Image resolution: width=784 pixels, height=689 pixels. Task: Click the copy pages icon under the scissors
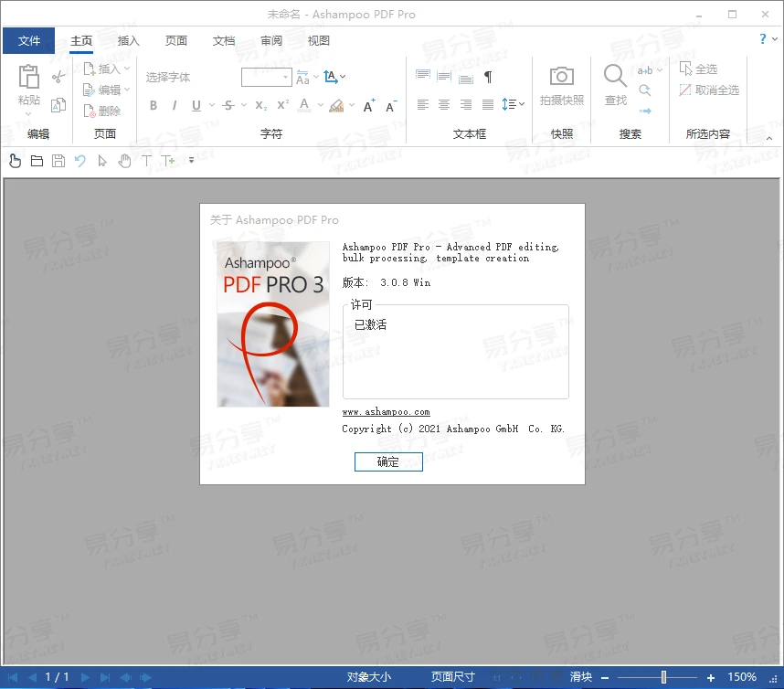tap(58, 105)
